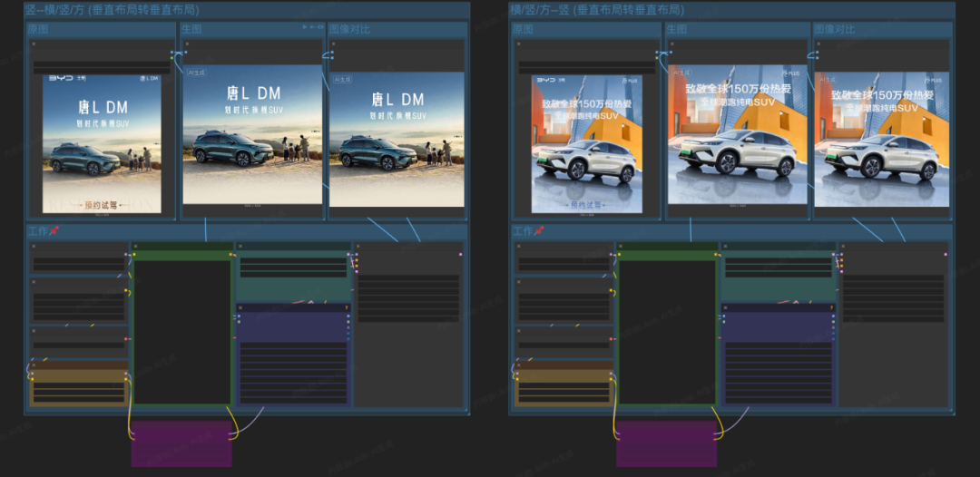Viewport: 980px width, 477px height.
Task: Click the right workflow's 图像对比 group title
Action: tap(835, 29)
